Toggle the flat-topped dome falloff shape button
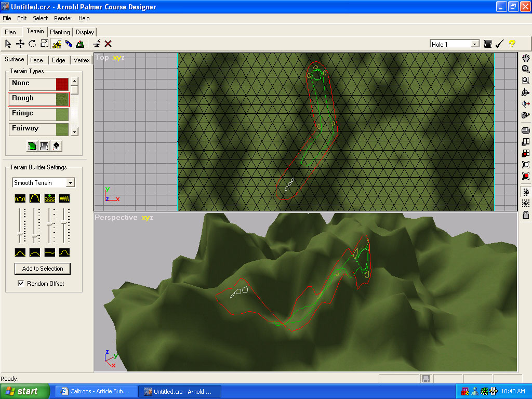532x399 pixels. click(35, 252)
